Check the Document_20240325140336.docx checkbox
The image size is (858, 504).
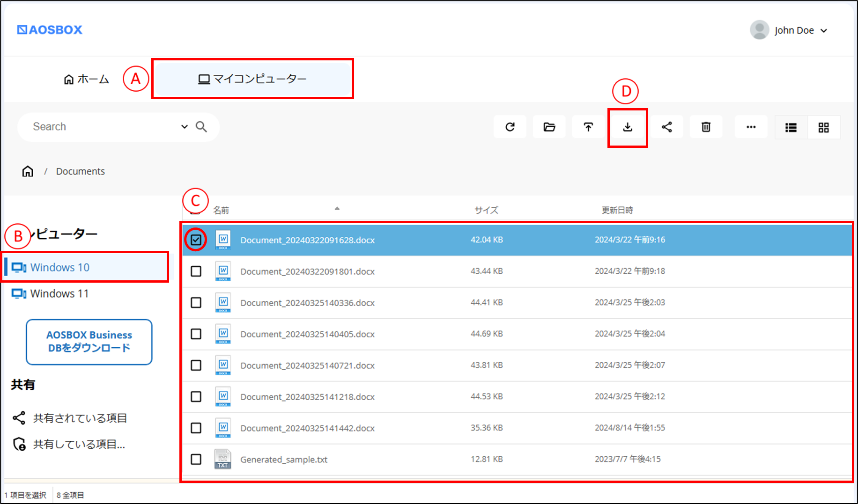pyautogui.click(x=196, y=303)
